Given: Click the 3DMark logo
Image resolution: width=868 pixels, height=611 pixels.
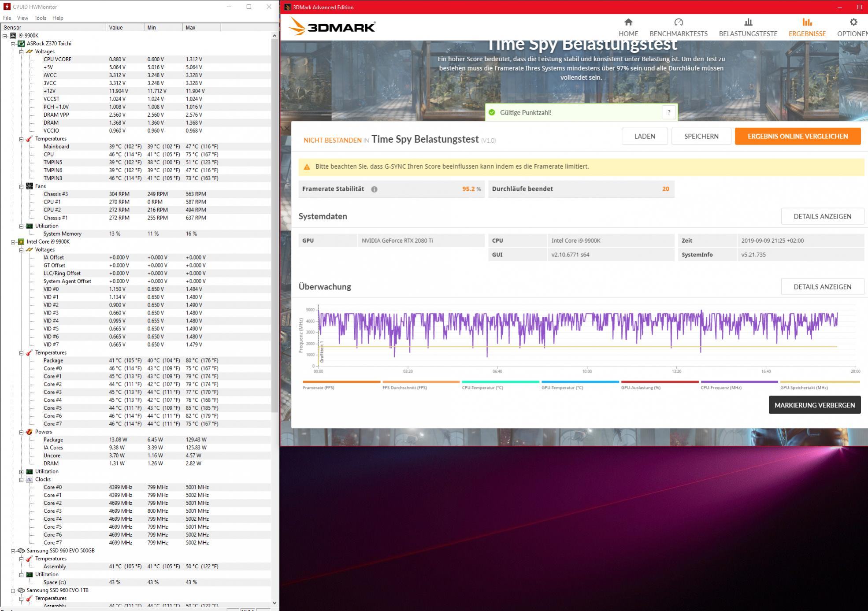Looking at the screenshot, I should (x=332, y=27).
